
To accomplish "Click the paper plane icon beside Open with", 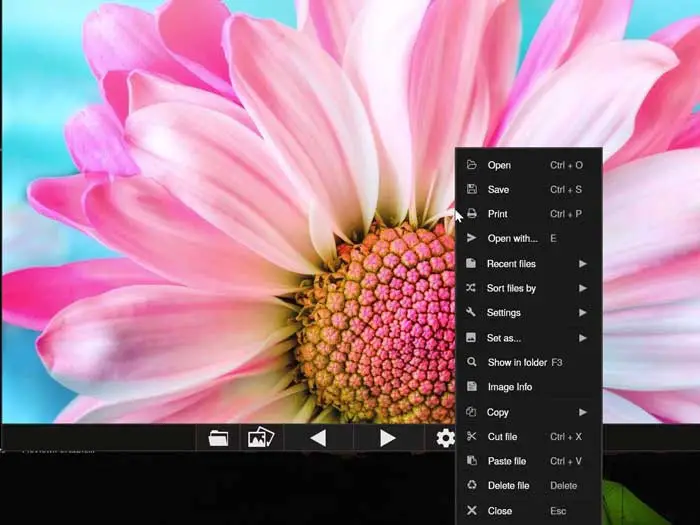I will (471, 238).
